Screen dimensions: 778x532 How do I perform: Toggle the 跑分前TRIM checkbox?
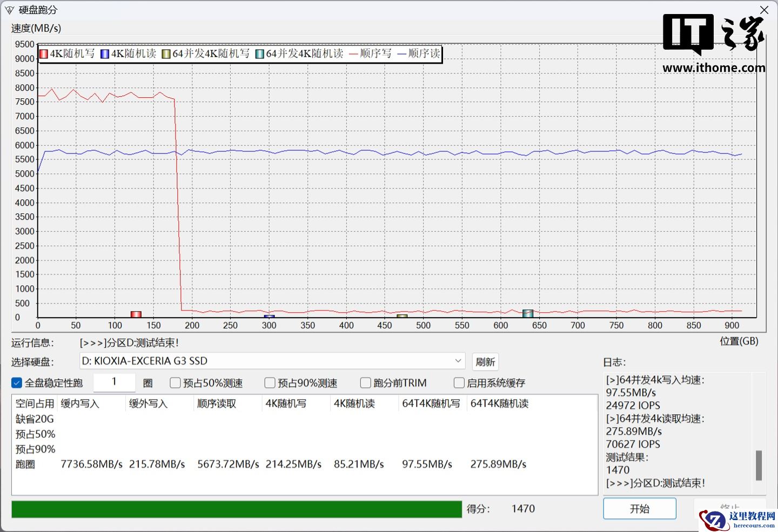pos(365,383)
